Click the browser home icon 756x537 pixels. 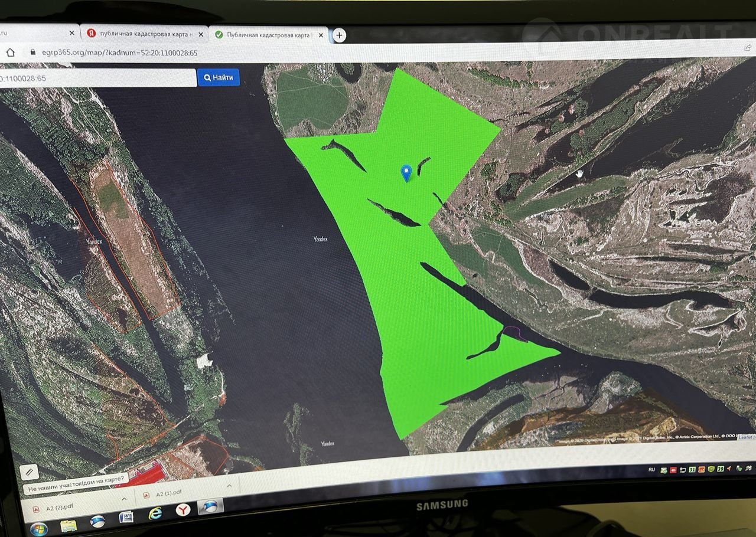coord(10,52)
